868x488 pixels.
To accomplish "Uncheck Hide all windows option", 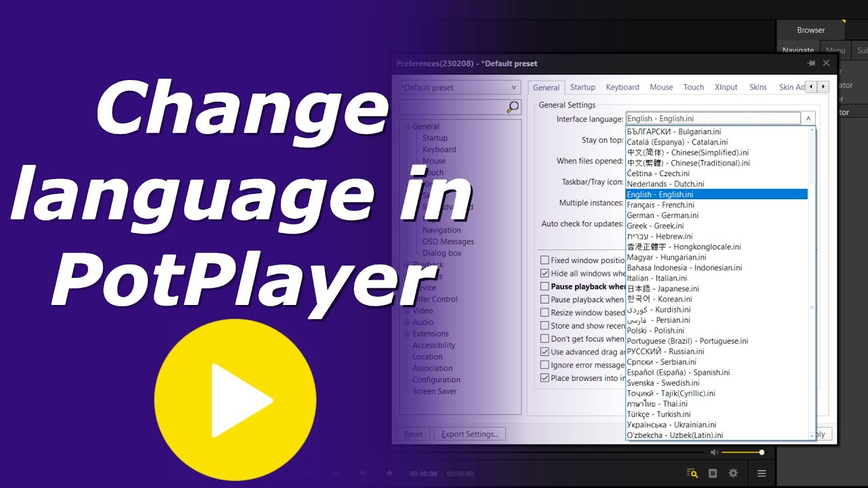I will click(545, 272).
